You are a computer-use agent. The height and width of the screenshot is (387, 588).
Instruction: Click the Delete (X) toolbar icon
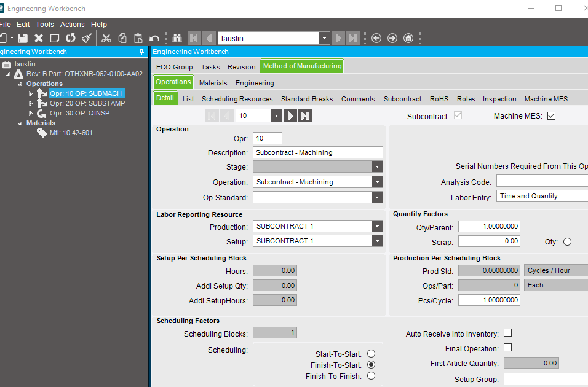click(39, 38)
